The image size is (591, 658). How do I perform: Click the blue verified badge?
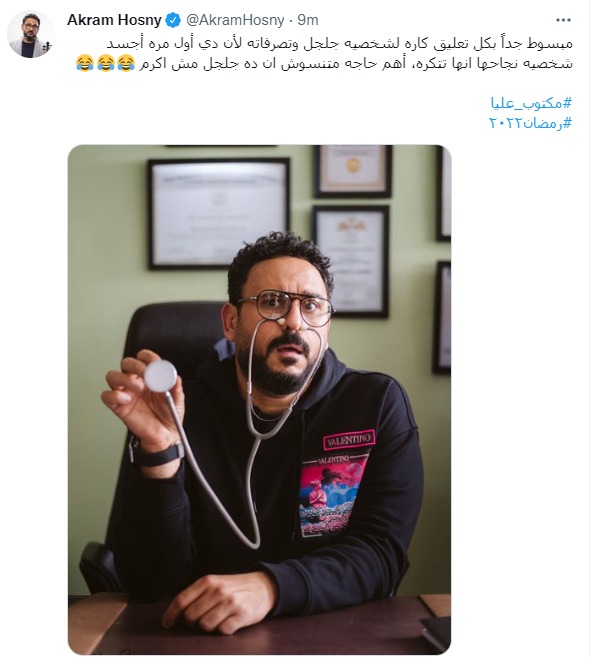(x=173, y=20)
